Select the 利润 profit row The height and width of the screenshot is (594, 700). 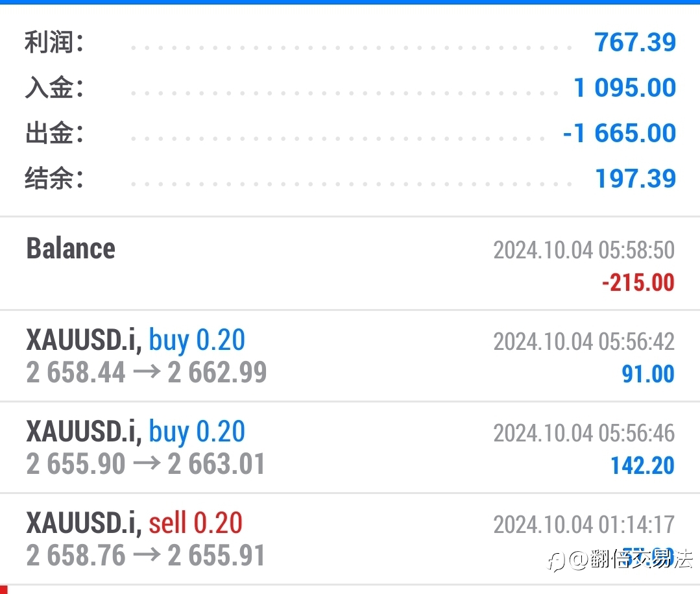pyautogui.click(x=350, y=42)
